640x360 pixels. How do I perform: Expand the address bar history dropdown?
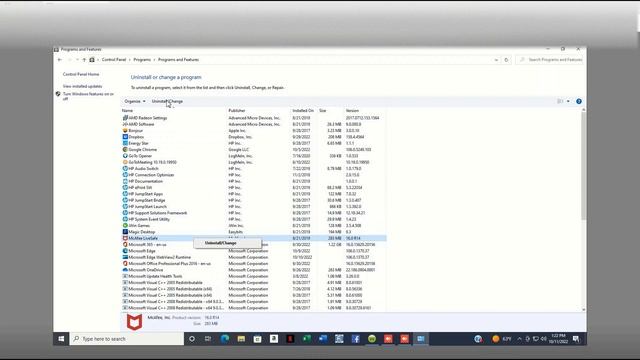click(x=496, y=60)
